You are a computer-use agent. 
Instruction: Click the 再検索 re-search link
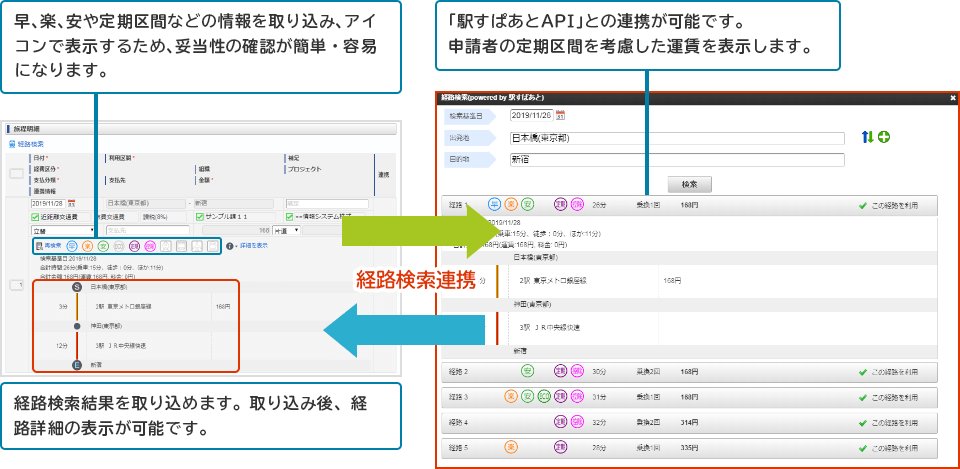48,246
